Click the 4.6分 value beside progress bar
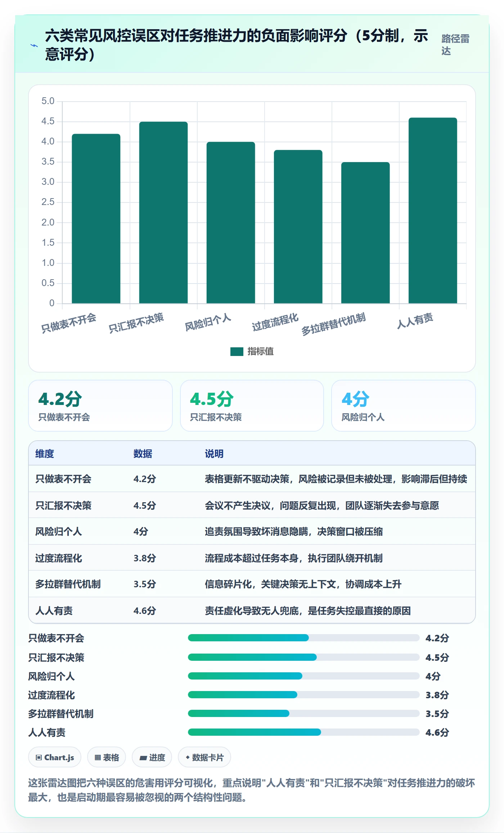This screenshot has height=833, width=504. coord(437,732)
